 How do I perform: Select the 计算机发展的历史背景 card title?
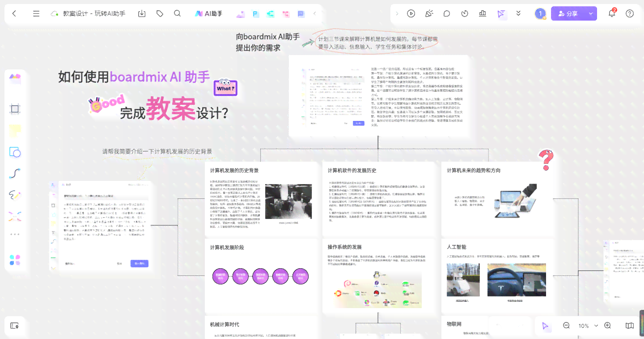coord(234,170)
